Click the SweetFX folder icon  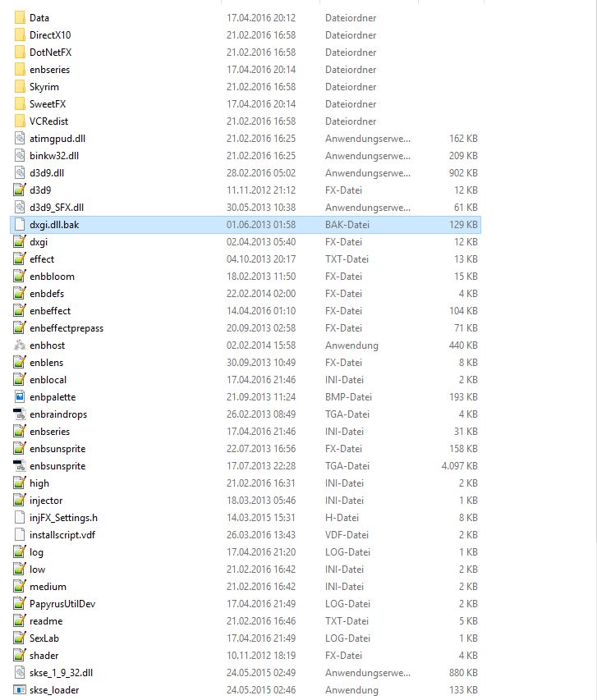click(x=20, y=104)
